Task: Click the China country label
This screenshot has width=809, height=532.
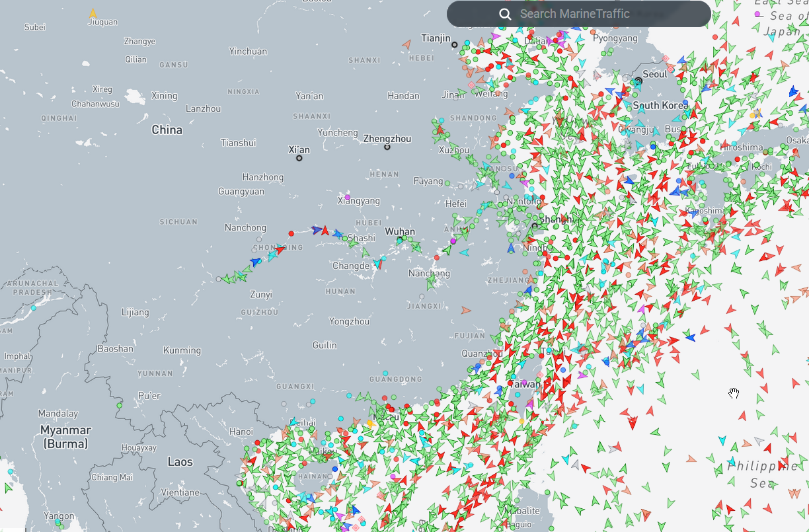Action: [167, 130]
